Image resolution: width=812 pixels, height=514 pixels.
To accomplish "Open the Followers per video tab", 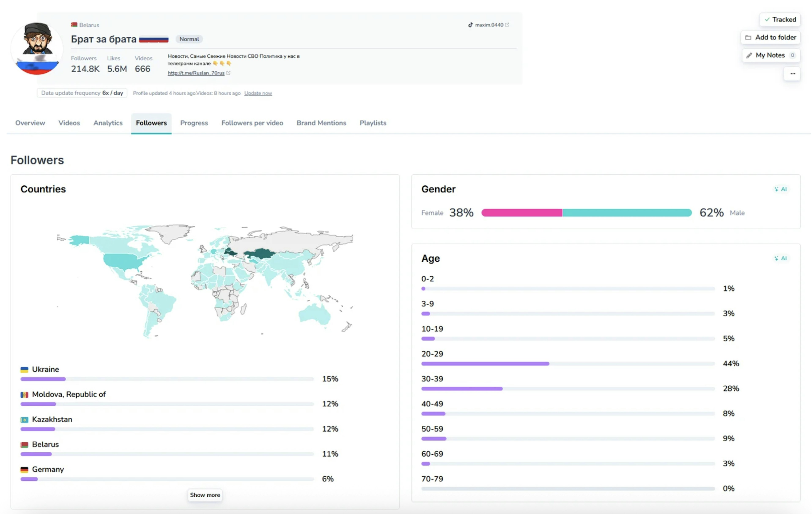I will pos(252,123).
